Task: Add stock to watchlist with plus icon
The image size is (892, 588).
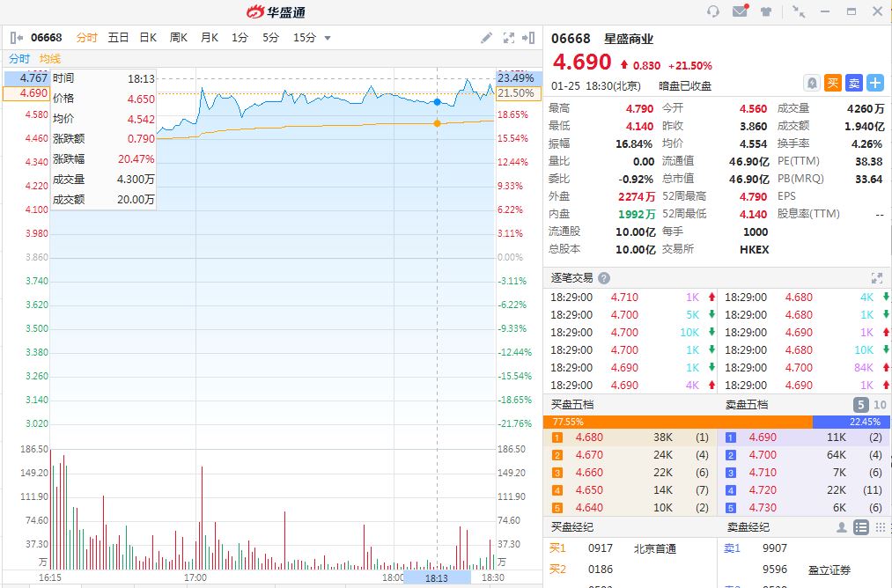Action: 875,83
